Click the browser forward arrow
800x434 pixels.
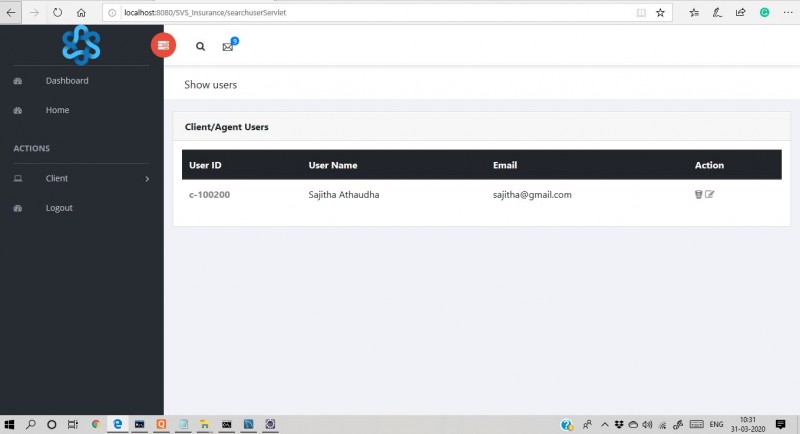click(34, 13)
